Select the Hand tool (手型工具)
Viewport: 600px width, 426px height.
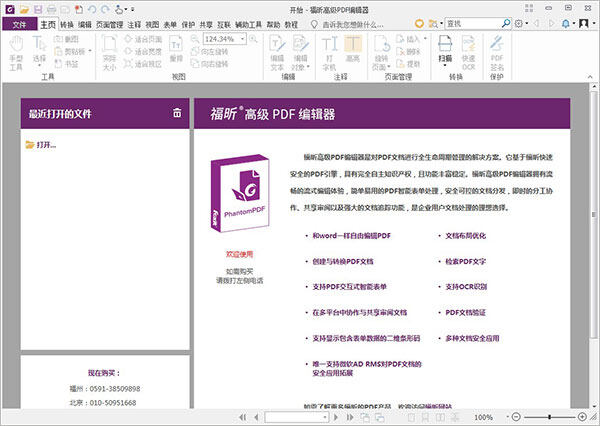pyautogui.click(x=16, y=53)
